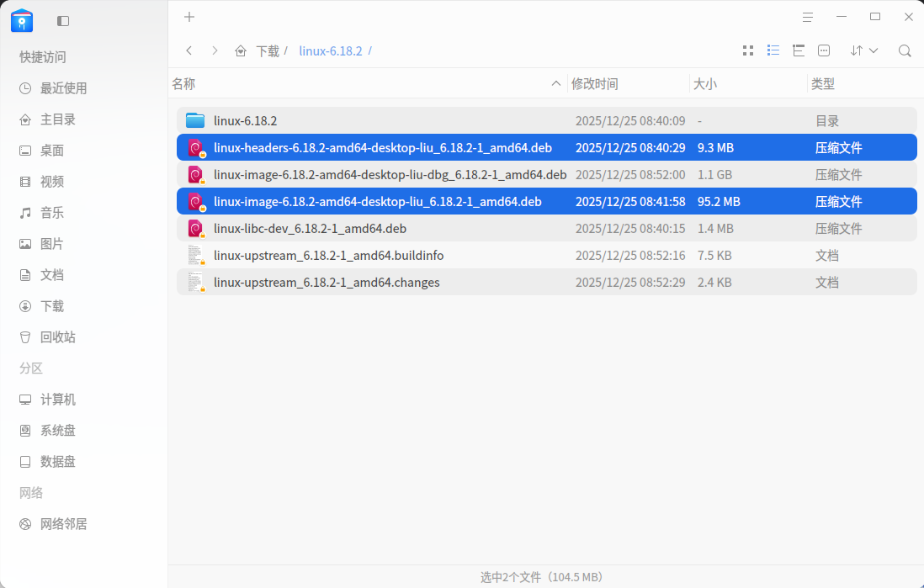Switch to list view
The height and width of the screenshot is (588, 924).
(773, 50)
